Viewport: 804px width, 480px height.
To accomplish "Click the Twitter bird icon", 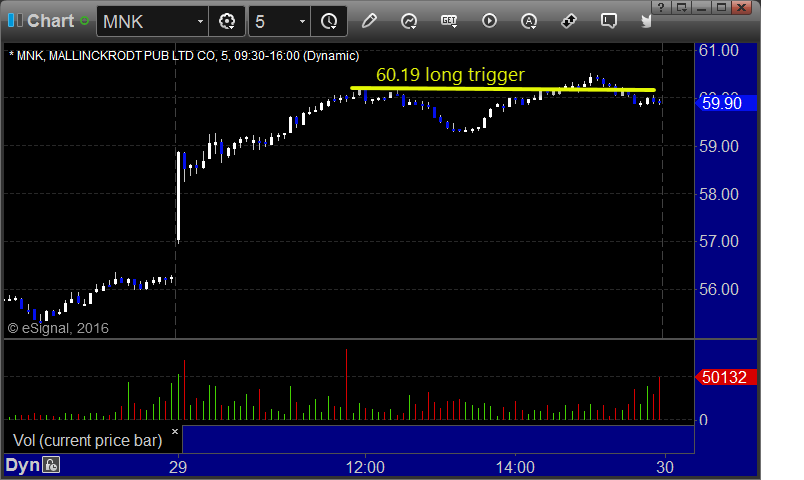I will pos(646,21).
